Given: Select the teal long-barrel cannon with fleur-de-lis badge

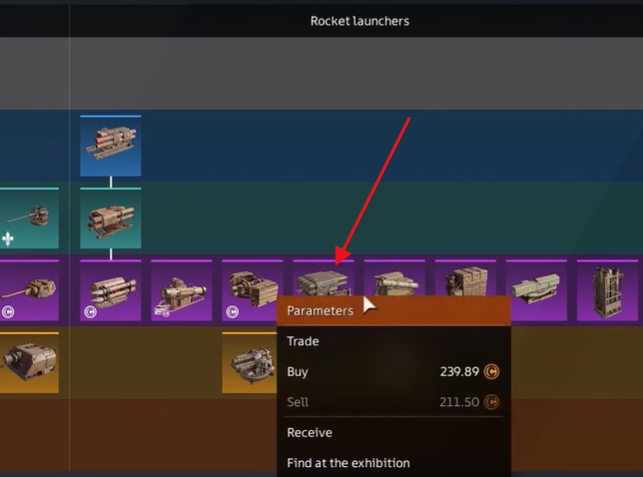Looking at the screenshot, I should pos(29,218).
